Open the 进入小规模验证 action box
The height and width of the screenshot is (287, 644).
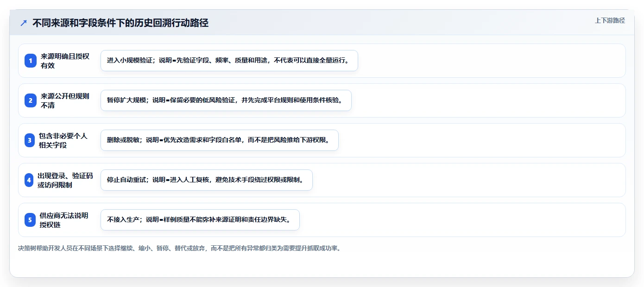coord(229,61)
